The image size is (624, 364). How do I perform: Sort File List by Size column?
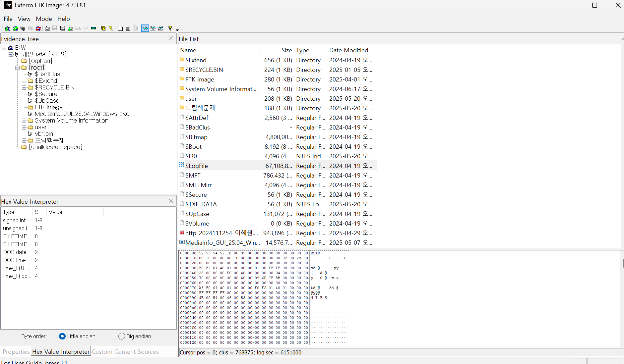(278, 50)
